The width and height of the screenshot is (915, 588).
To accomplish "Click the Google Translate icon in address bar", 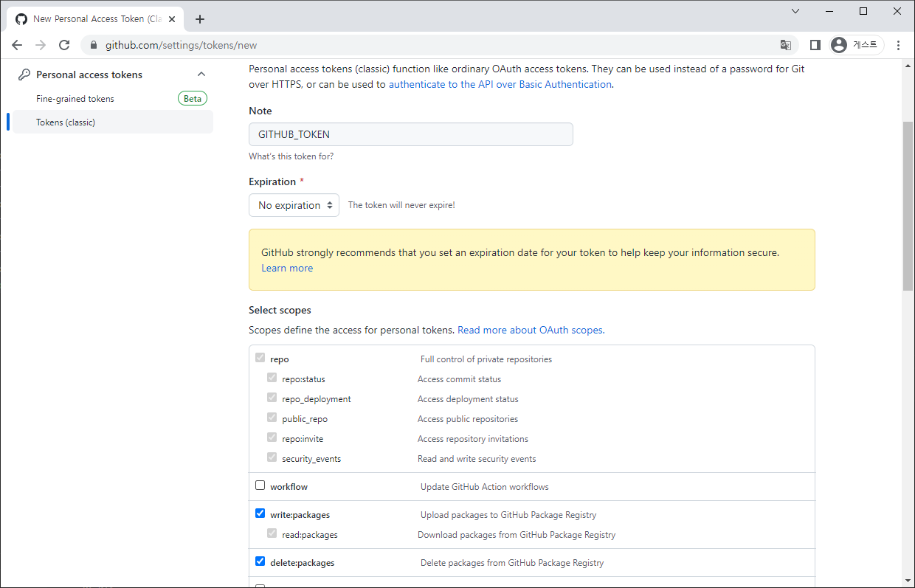I will pyautogui.click(x=786, y=45).
